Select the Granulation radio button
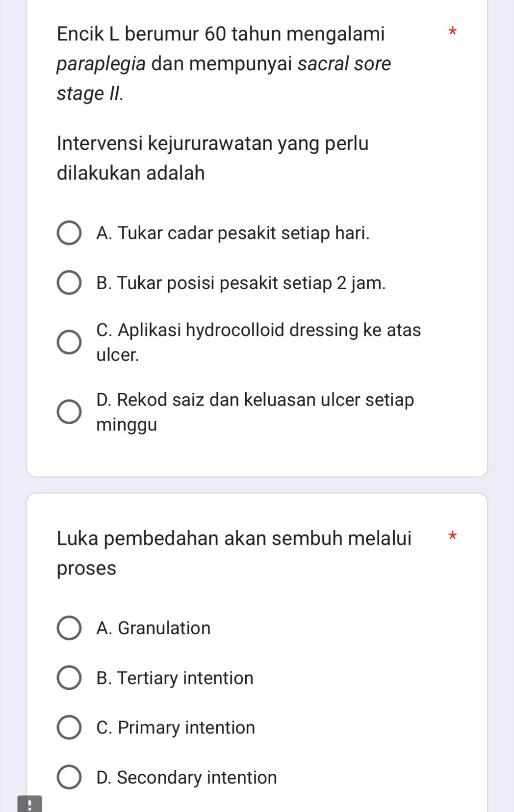Image resolution: width=514 pixels, height=812 pixels. pyautogui.click(x=69, y=628)
